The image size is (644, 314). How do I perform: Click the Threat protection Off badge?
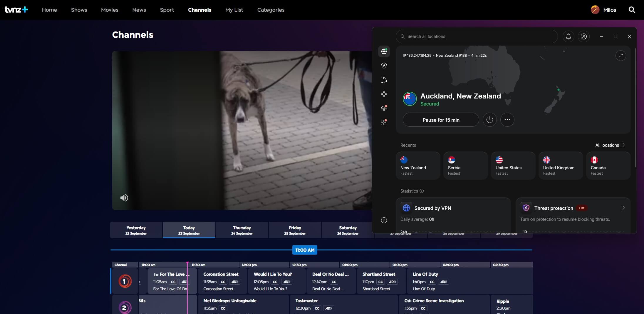581,208
